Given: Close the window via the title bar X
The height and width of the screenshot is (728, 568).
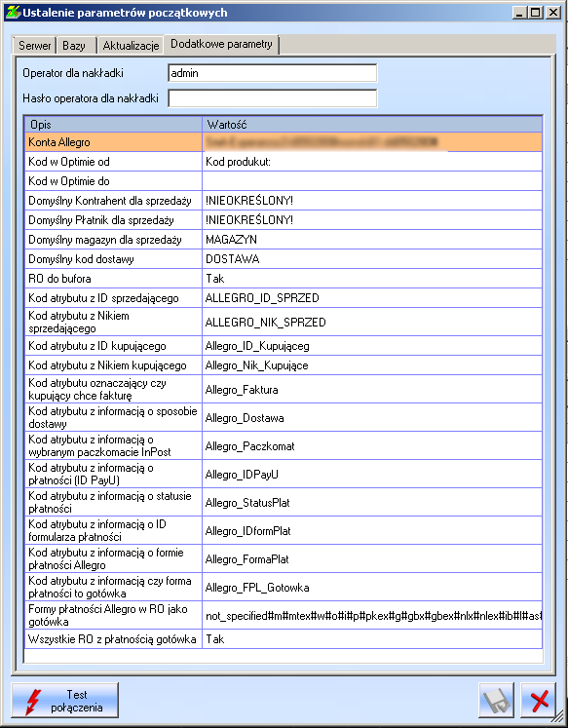Looking at the screenshot, I should tap(553, 13).
